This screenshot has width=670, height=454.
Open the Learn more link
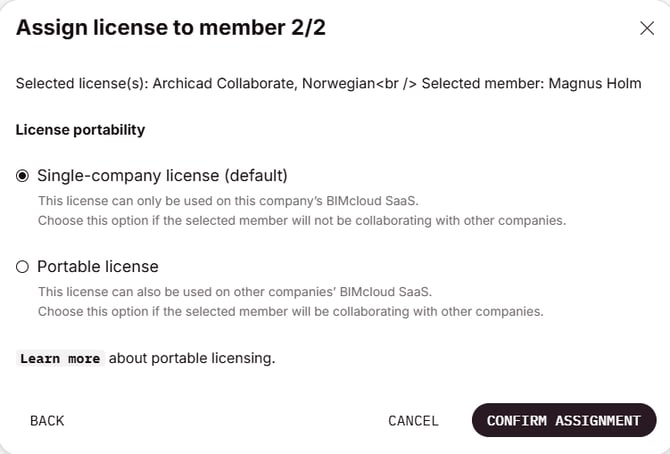[60, 358]
